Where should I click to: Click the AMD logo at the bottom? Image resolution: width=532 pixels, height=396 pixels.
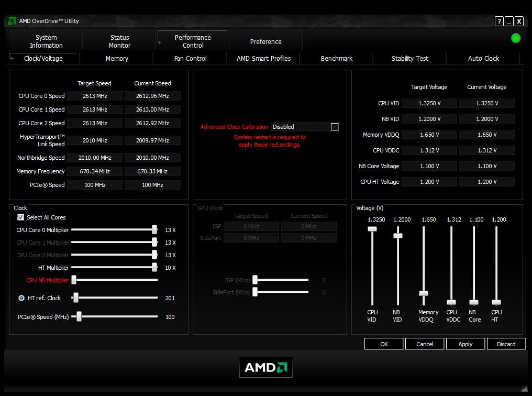click(265, 367)
